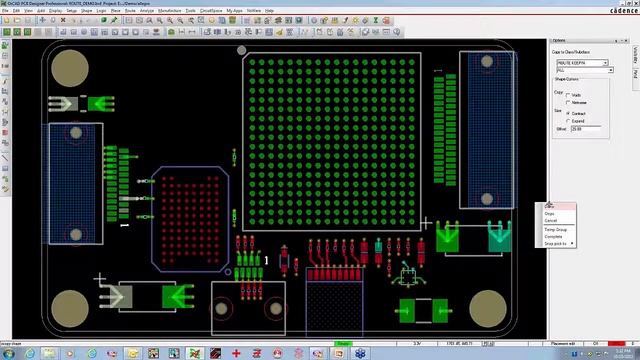Click the green status indicator in status bar
Viewport: 640px width, 360px height.
point(343,344)
